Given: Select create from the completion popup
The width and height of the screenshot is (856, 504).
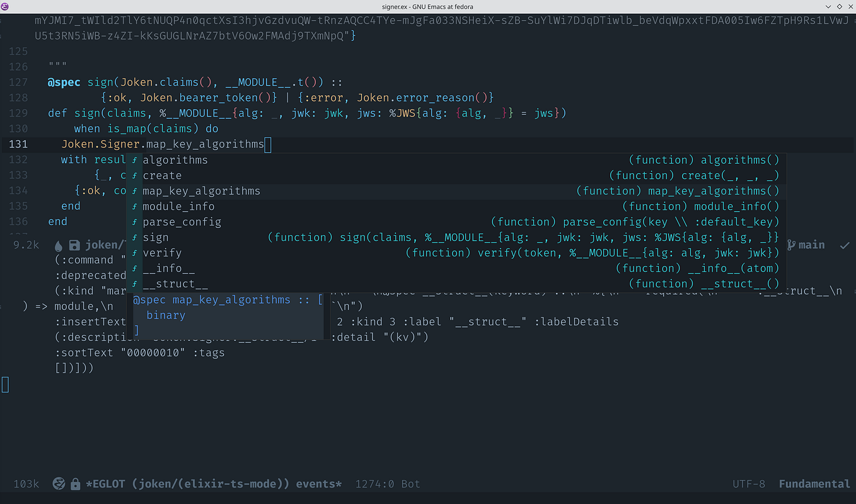Looking at the screenshot, I should pos(162,175).
